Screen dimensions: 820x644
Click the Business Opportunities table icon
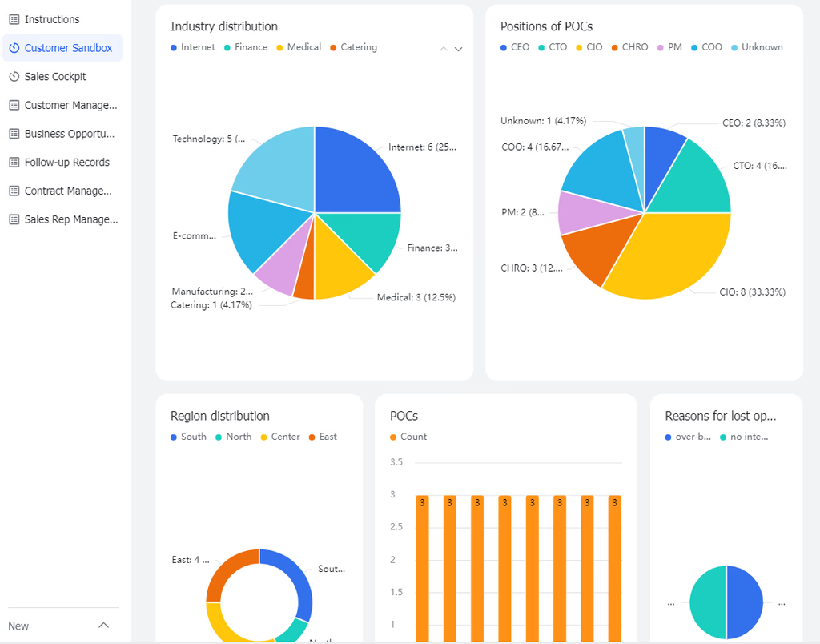(x=14, y=134)
